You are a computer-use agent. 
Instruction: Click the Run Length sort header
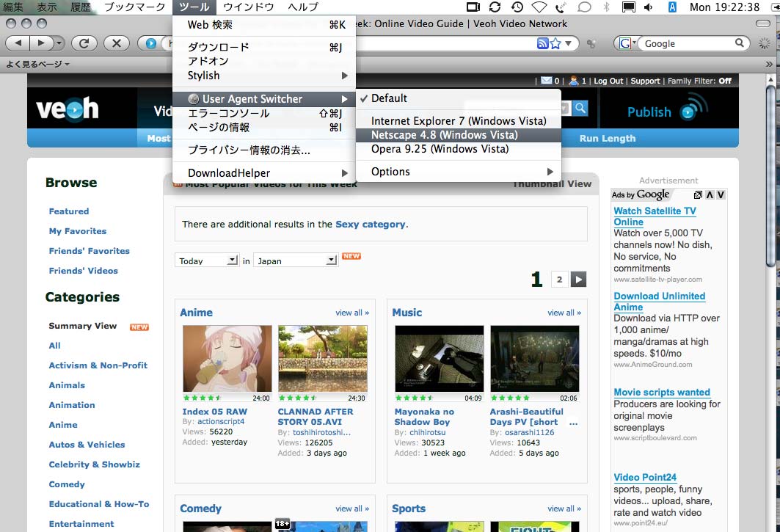608,139
